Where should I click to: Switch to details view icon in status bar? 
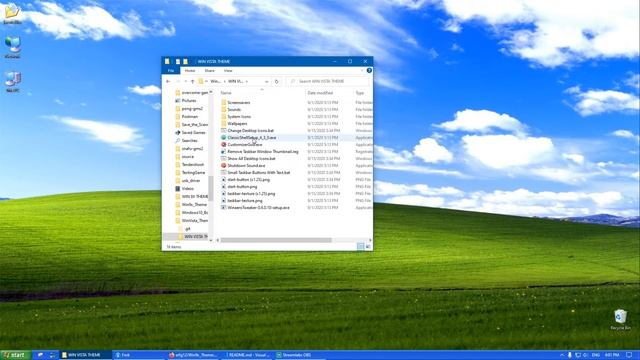[x=360, y=247]
